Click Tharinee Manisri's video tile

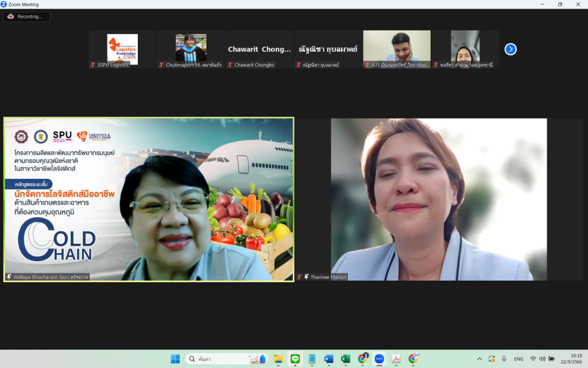(x=439, y=200)
